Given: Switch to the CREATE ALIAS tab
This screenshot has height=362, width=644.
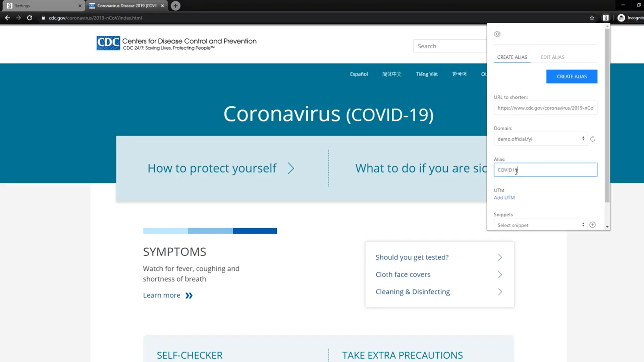Looking at the screenshot, I should [512, 57].
